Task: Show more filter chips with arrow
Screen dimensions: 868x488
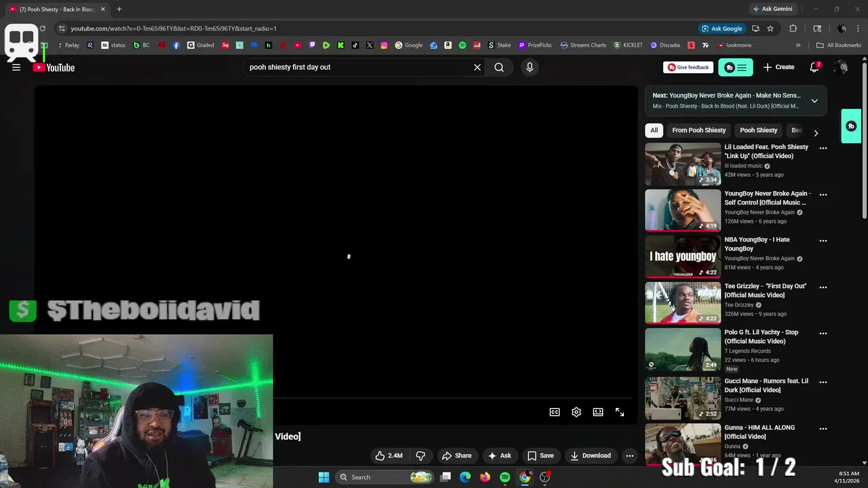Action: pyautogui.click(x=816, y=133)
